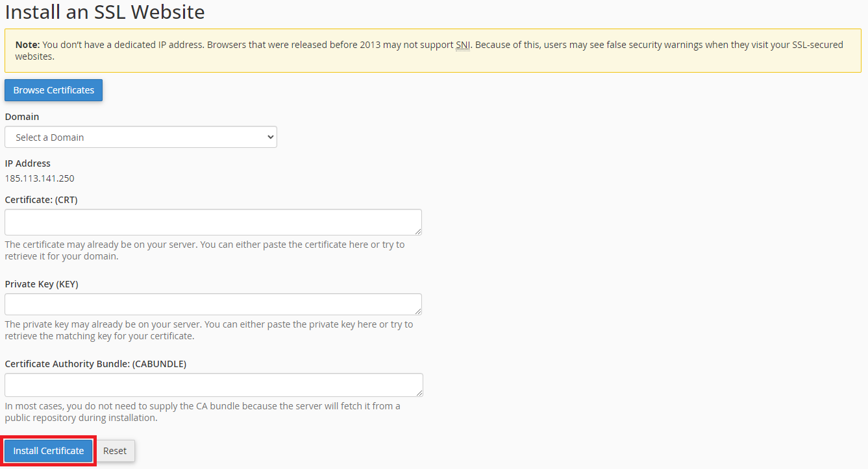Click the IP address 185.113.141.250
This screenshot has height=469, width=868.
click(x=40, y=178)
